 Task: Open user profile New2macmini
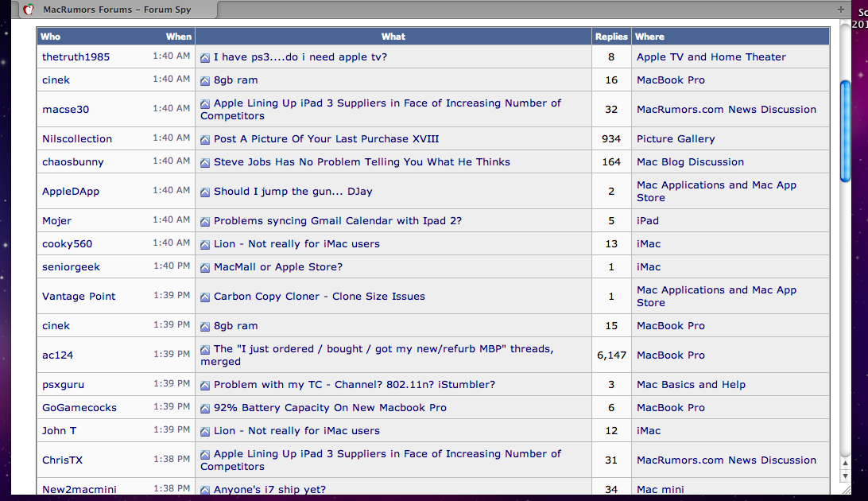[79, 489]
